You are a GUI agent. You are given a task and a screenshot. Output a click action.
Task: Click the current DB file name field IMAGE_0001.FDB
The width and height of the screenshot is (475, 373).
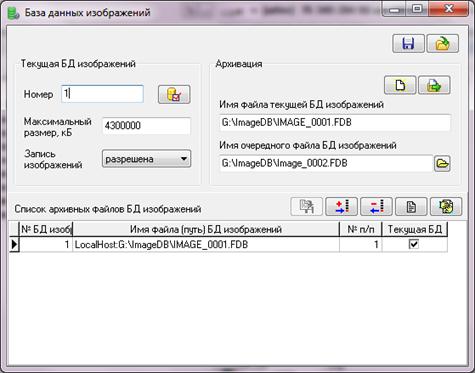tap(335, 122)
